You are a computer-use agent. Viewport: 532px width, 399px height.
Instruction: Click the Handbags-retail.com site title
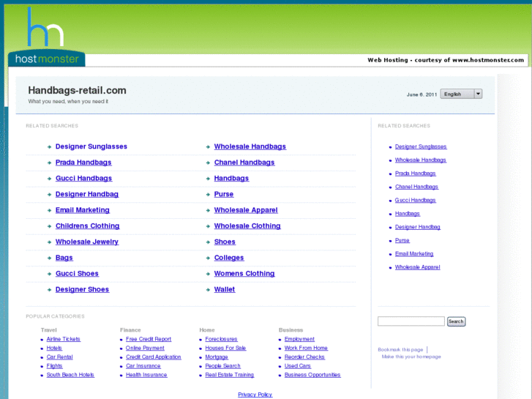(x=77, y=90)
